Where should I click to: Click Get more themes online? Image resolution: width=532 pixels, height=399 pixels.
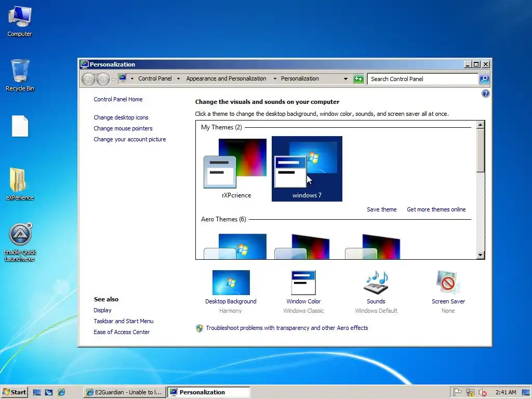(x=436, y=209)
